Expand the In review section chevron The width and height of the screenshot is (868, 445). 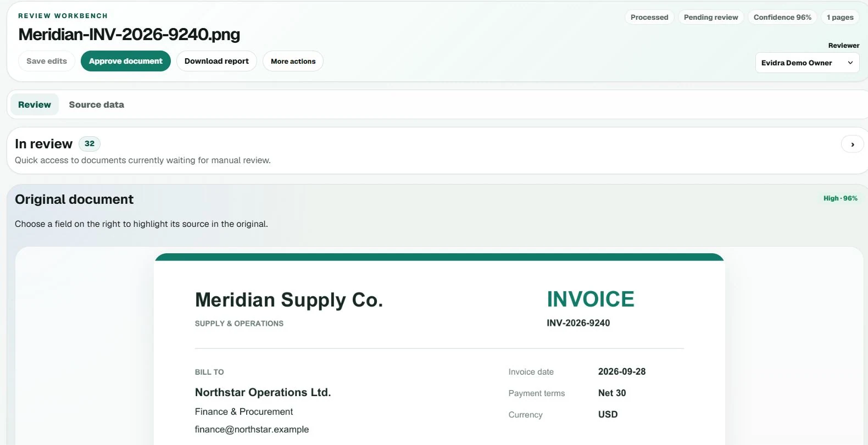tap(852, 144)
